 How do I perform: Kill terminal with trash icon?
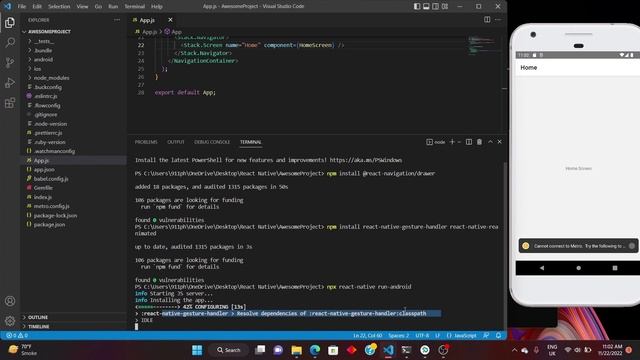pyautogui.click(x=479, y=142)
